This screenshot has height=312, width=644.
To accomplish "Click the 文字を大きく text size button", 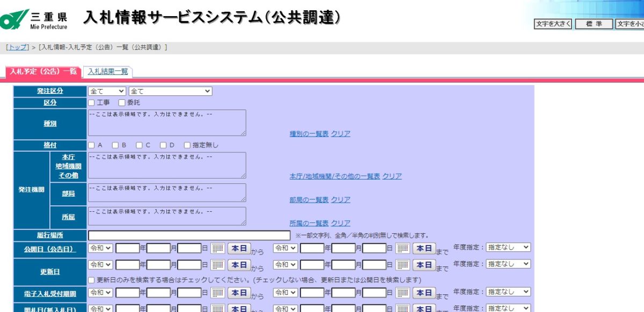I will pos(553,24).
